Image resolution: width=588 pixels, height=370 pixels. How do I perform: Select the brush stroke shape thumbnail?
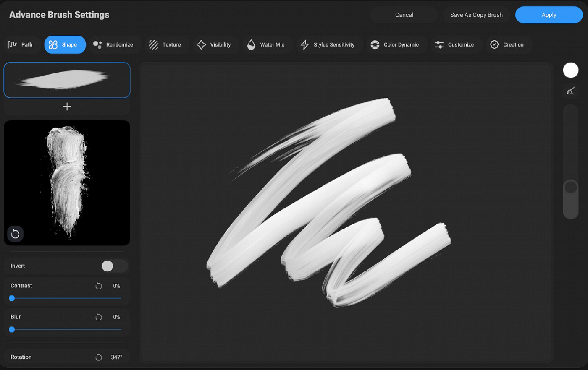pyautogui.click(x=67, y=80)
